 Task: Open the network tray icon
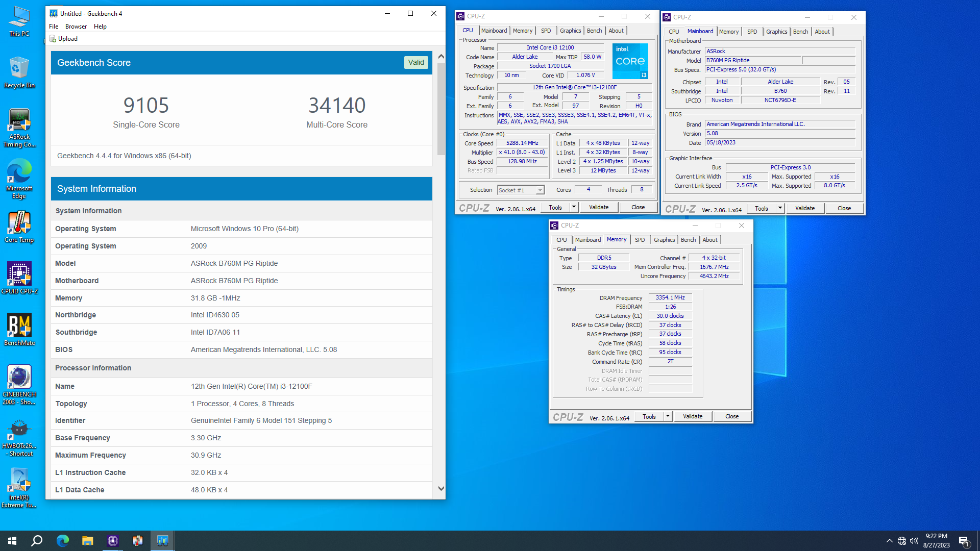[x=902, y=541]
